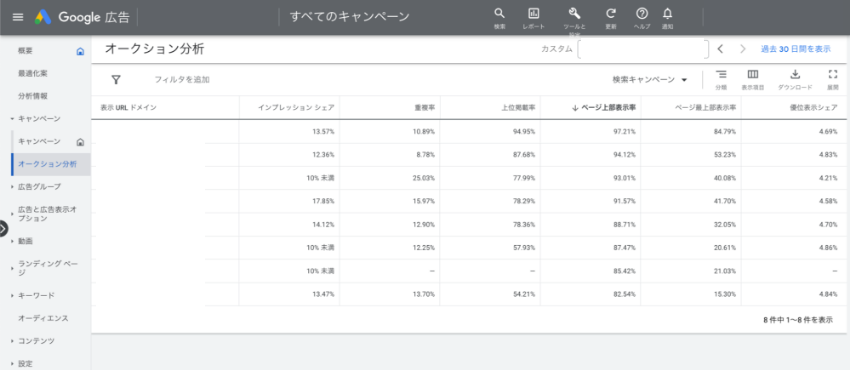Open the レポート reports icon

533,14
